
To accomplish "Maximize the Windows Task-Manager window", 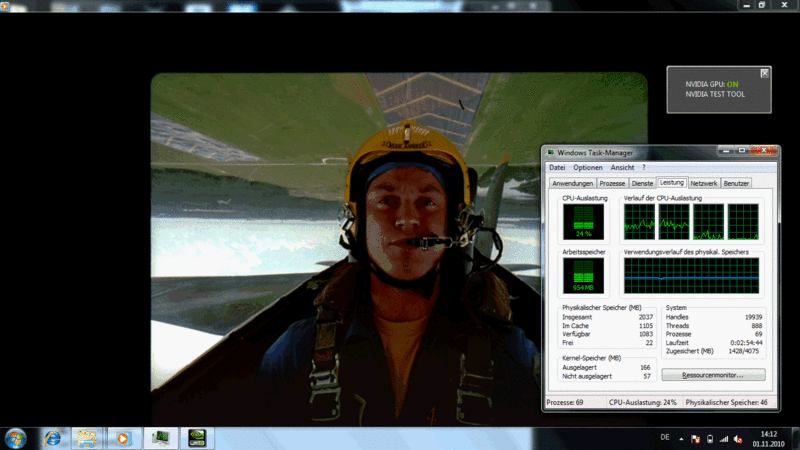I will [x=742, y=151].
